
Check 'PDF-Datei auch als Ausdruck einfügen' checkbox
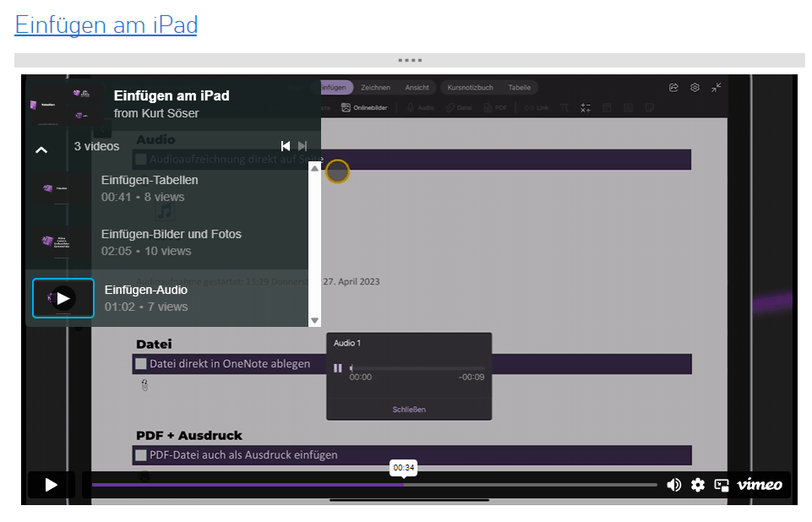pos(141,455)
